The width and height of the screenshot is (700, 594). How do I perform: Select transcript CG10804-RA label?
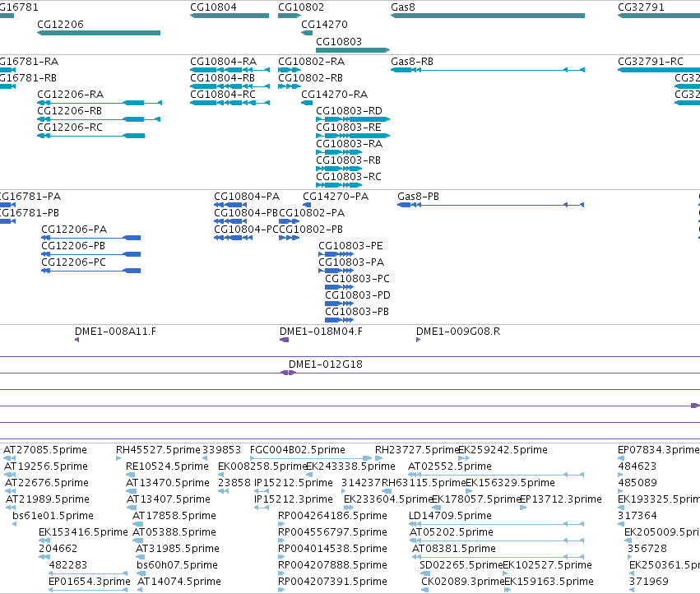[x=224, y=62]
